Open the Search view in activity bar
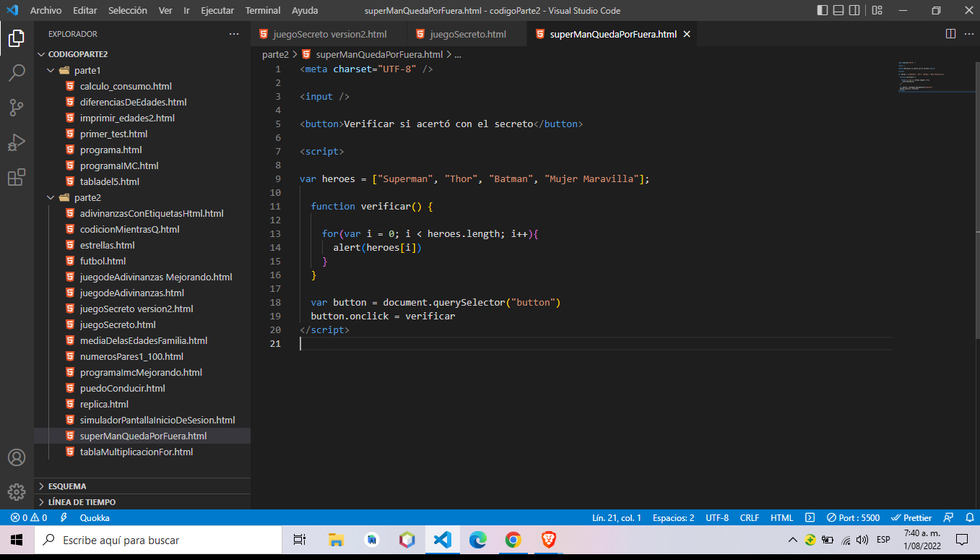The width and height of the screenshot is (980, 560). click(x=17, y=73)
